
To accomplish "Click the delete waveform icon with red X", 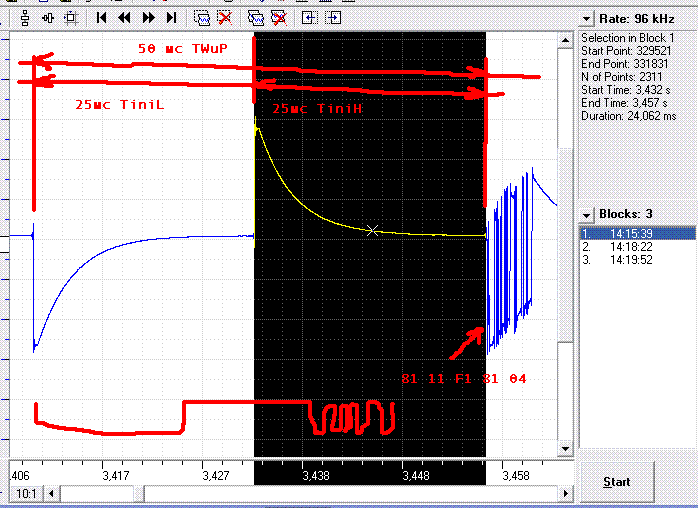I will (226, 17).
